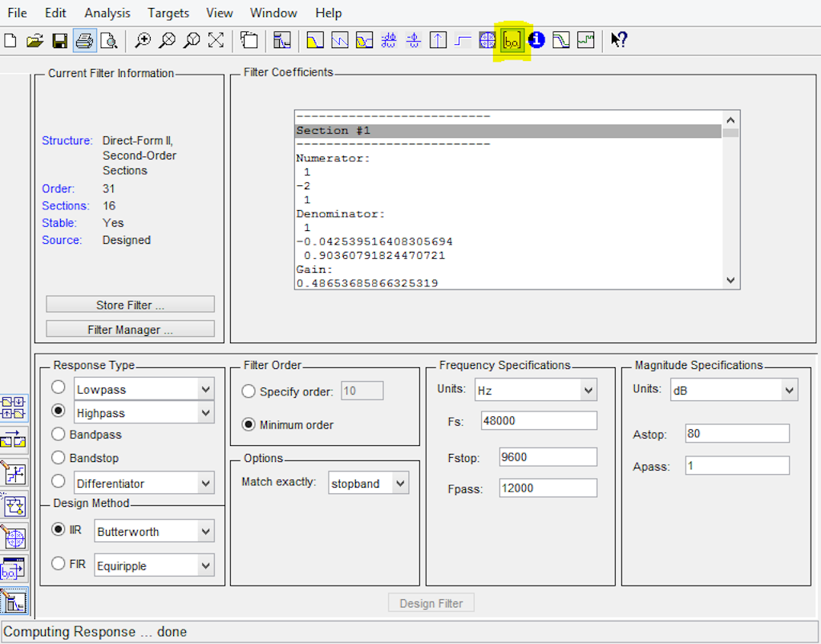821x644 pixels.
Task: Show the Impulse Response plot
Action: pos(438,40)
